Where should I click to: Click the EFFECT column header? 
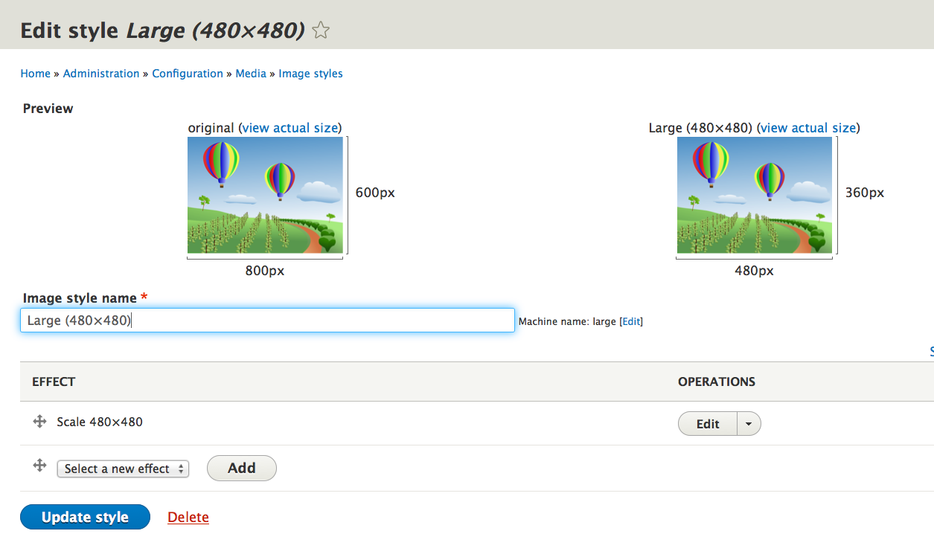coord(54,382)
